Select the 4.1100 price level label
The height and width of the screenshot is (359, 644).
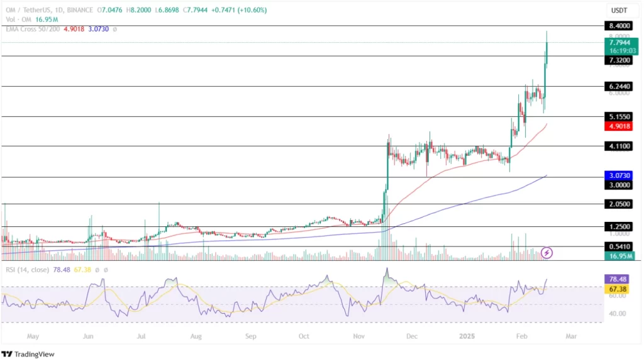point(619,146)
